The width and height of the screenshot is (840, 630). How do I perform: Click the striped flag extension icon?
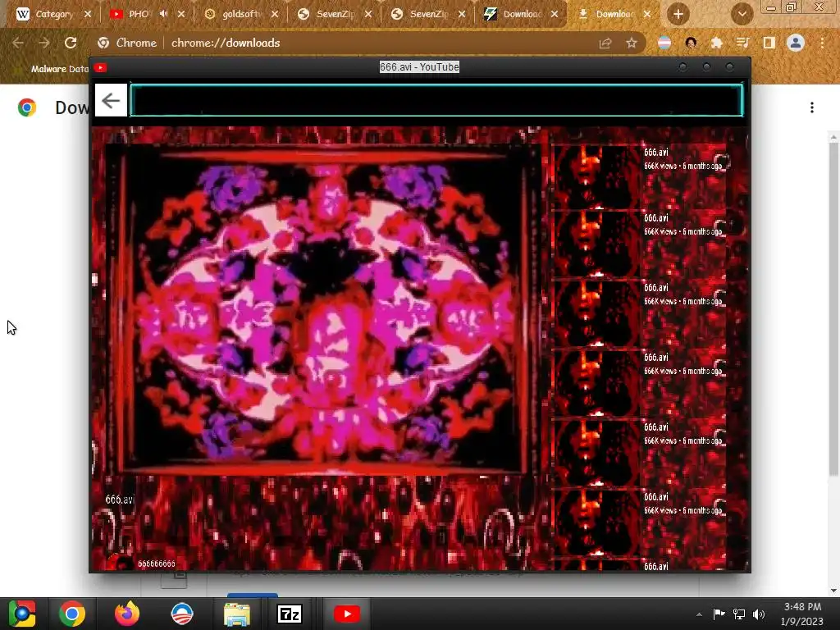point(664,43)
